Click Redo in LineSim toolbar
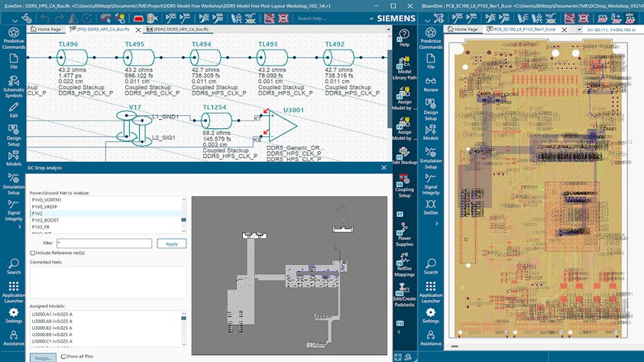644x362 pixels. pyautogui.click(x=60, y=18)
